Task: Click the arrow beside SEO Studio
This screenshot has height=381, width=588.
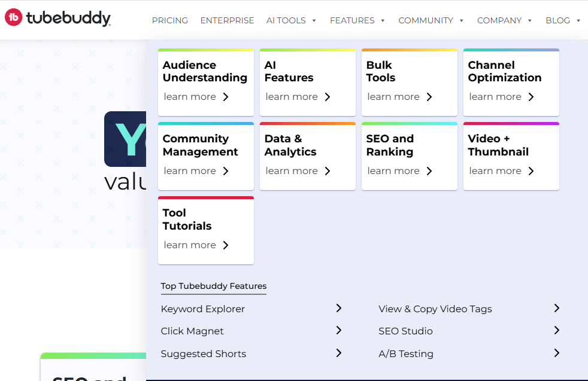Action: coord(556,330)
